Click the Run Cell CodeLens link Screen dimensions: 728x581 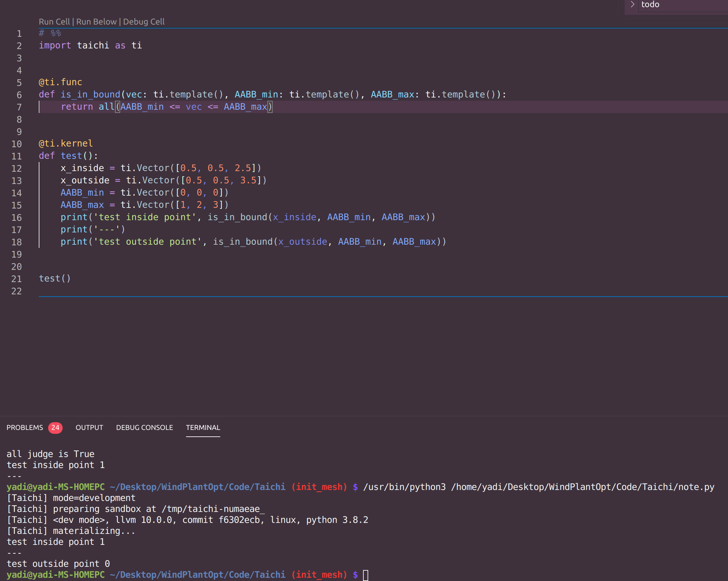click(x=54, y=21)
